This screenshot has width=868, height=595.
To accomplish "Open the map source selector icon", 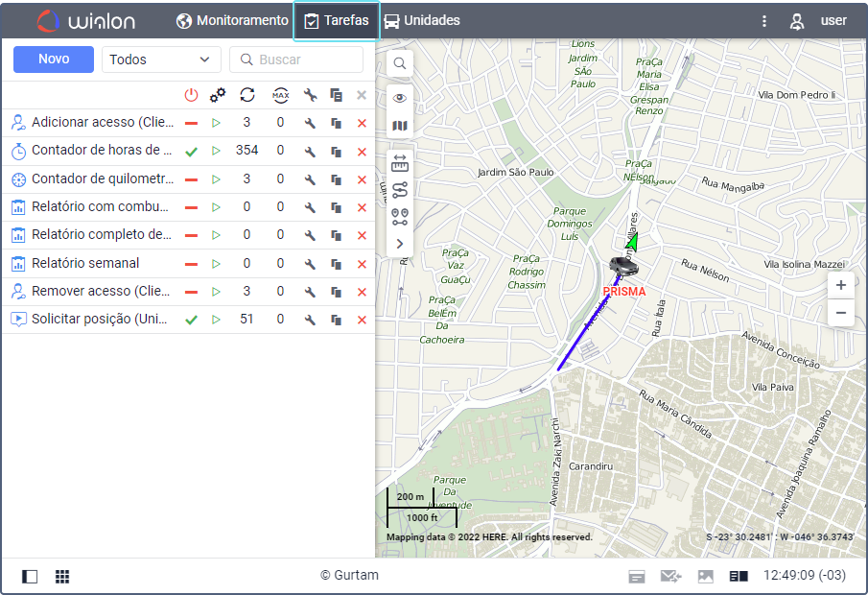I will tap(400, 126).
